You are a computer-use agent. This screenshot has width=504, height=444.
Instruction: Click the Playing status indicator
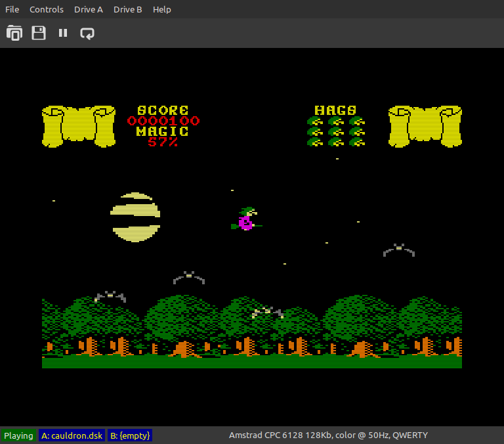point(18,435)
